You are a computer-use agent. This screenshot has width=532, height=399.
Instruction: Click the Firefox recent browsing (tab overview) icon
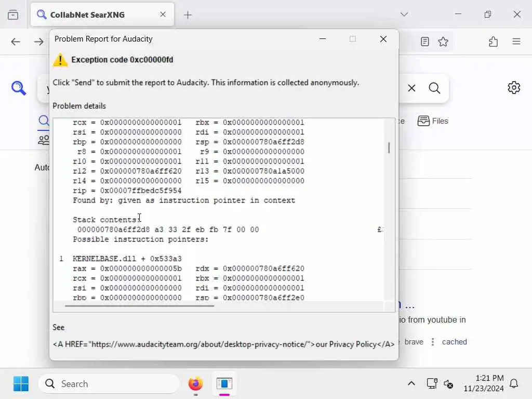(x=13, y=15)
